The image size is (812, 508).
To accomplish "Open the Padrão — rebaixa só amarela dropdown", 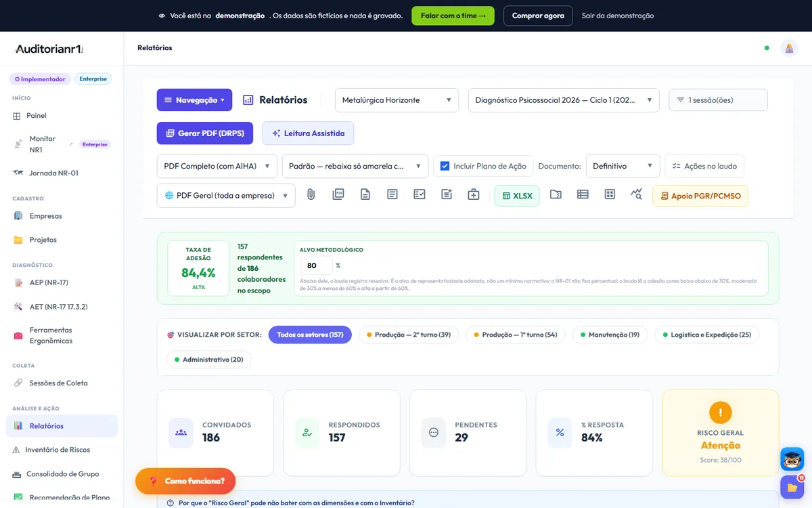I will [355, 166].
